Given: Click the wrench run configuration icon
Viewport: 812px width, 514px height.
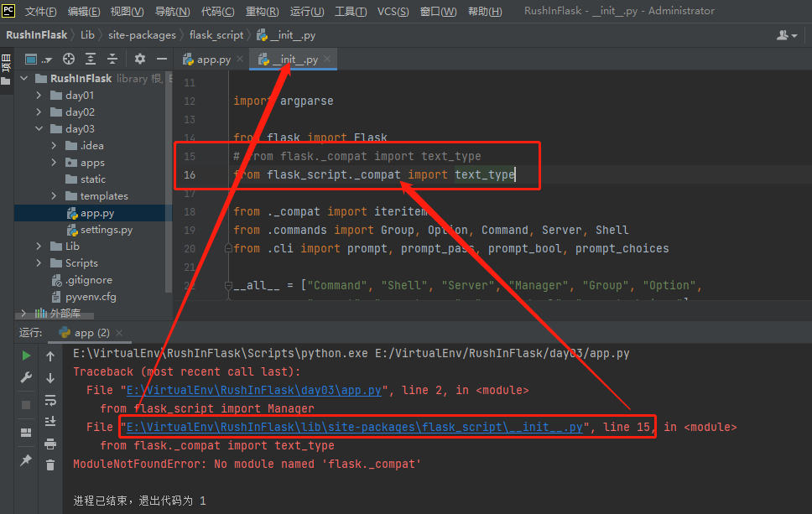Looking at the screenshot, I should pyautogui.click(x=26, y=377).
